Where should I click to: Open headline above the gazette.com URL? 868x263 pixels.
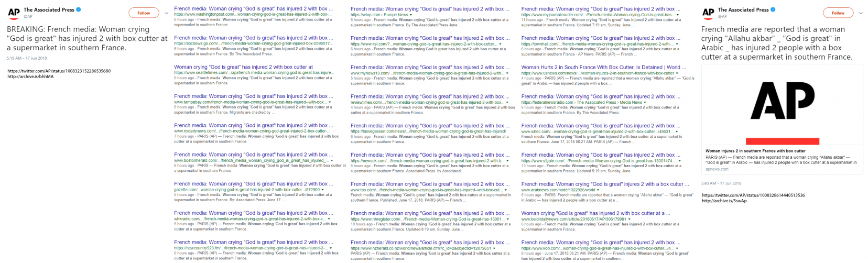(253, 184)
